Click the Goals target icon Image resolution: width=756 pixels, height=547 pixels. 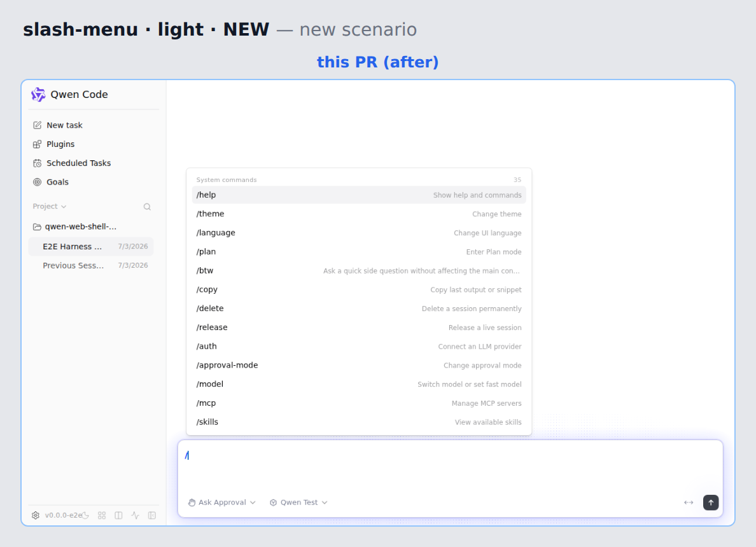click(x=37, y=182)
